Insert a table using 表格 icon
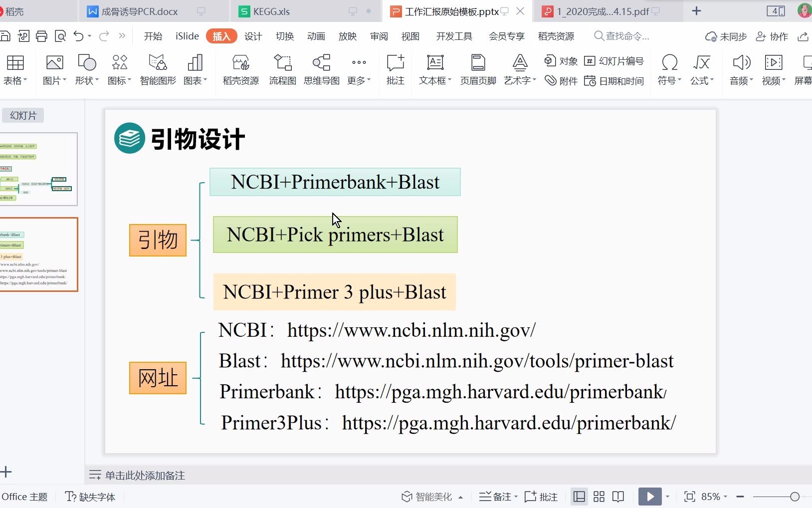The height and width of the screenshot is (508, 812). [x=15, y=70]
